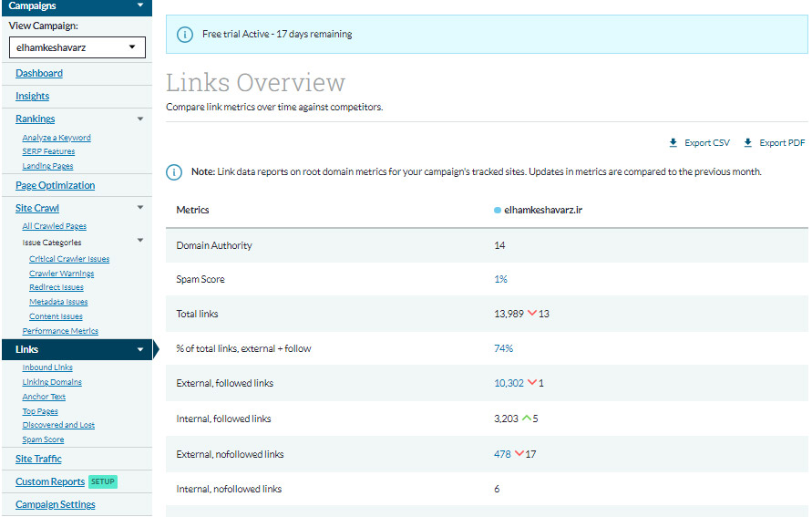The width and height of the screenshot is (812, 517).
Task: Click the info icon beside the Note text
Action: pos(173,172)
